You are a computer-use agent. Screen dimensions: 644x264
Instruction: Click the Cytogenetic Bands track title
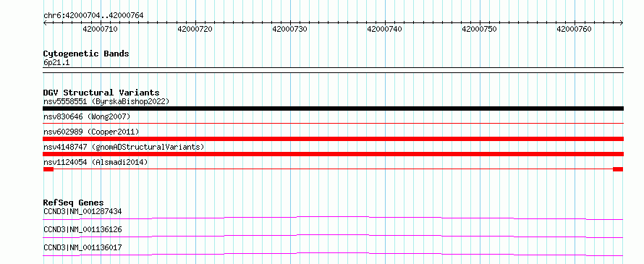tap(86, 54)
